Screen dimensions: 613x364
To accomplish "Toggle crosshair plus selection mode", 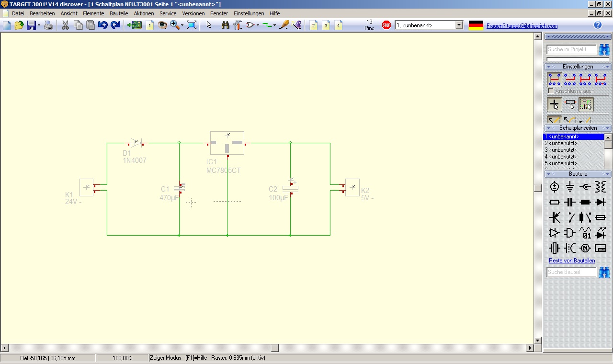I will click(x=555, y=104).
